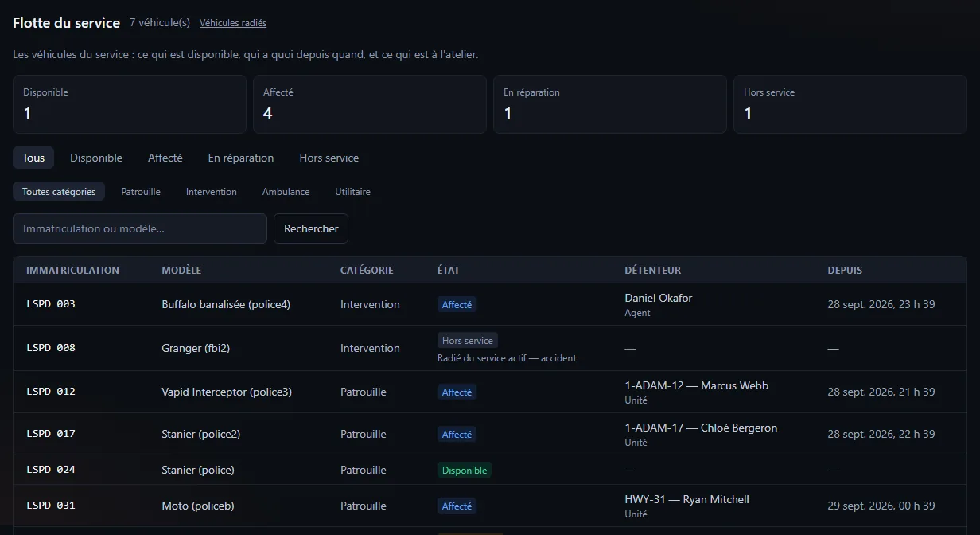Choose the Ambulance category filter
The image size is (980, 535).
point(286,192)
